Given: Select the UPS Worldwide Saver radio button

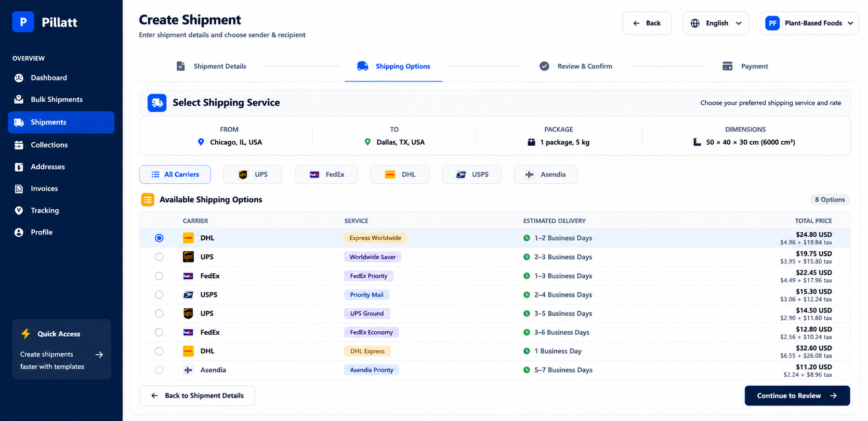Looking at the screenshot, I should (x=159, y=257).
